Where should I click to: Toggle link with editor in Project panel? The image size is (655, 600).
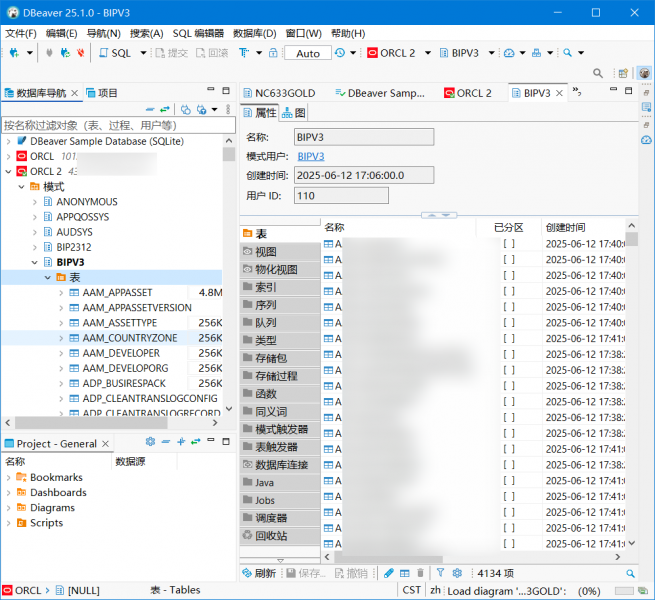pyautogui.click(x=195, y=442)
